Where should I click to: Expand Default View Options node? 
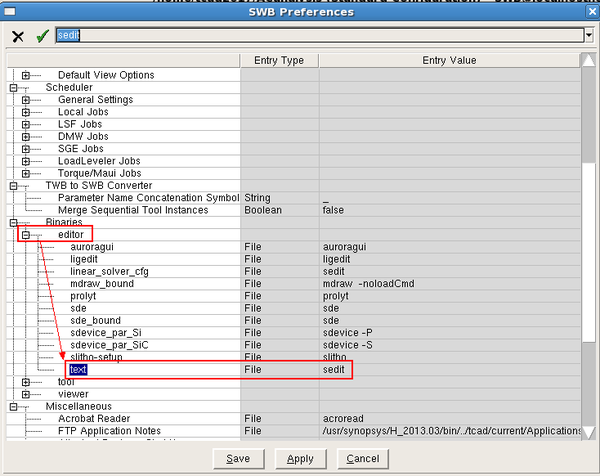(26, 75)
